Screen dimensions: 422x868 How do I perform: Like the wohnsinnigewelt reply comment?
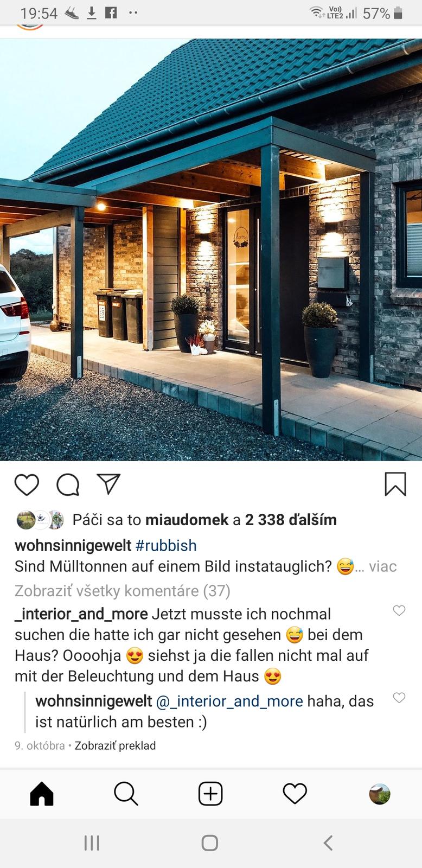(x=399, y=698)
